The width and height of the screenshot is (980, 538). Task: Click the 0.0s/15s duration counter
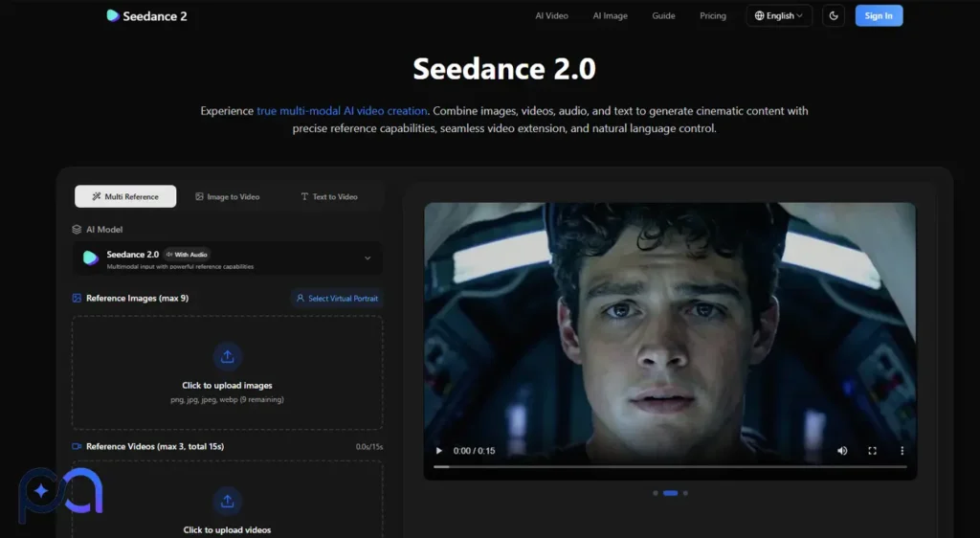[368, 447]
